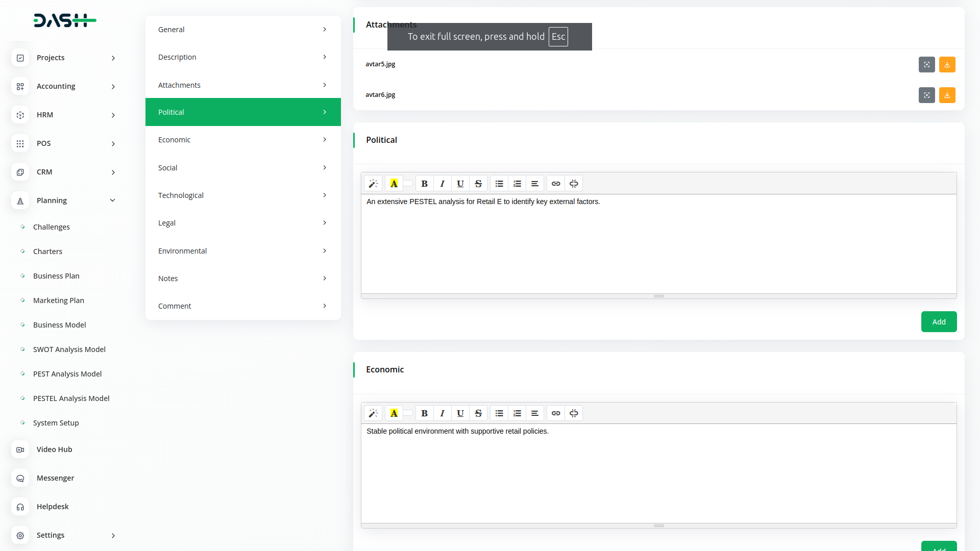Open the SWOT Analysis Model link
Screen dimensions: 980x551
coord(69,349)
